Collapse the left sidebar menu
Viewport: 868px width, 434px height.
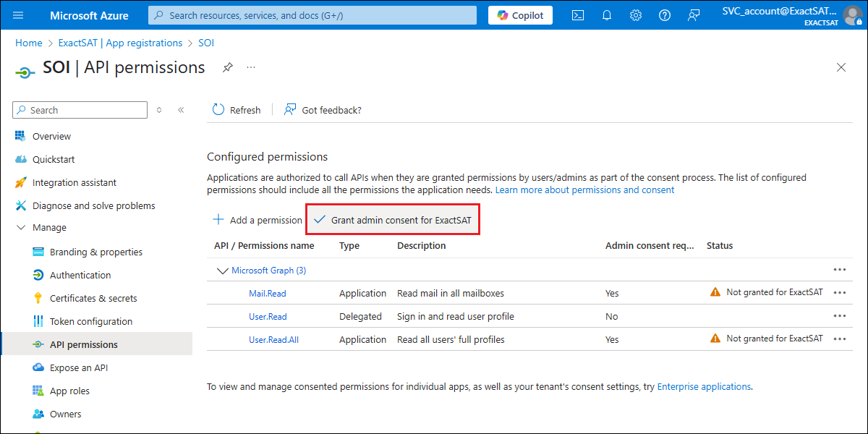[x=181, y=110]
